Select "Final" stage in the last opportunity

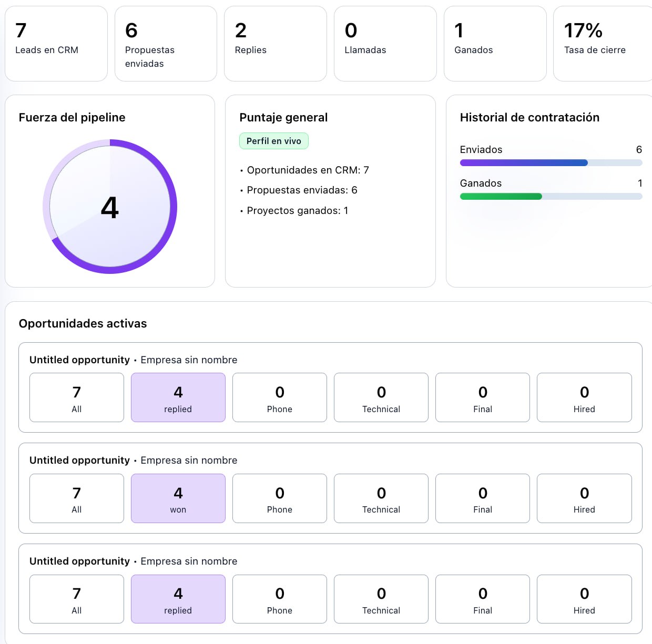click(x=483, y=599)
